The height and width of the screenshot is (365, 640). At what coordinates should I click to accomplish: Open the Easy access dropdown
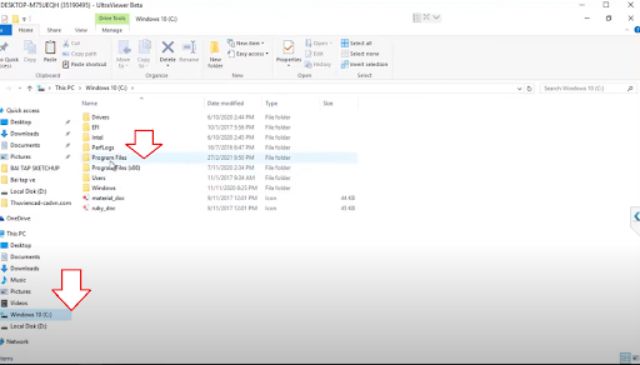pyautogui.click(x=248, y=54)
